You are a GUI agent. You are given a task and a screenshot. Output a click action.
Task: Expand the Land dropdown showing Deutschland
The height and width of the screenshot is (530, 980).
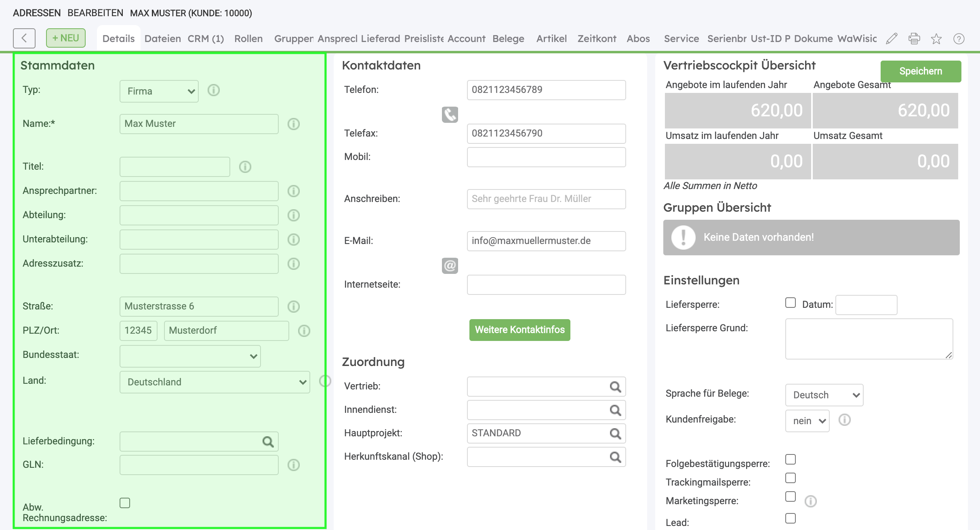pyautogui.click(x=215, y=382)
